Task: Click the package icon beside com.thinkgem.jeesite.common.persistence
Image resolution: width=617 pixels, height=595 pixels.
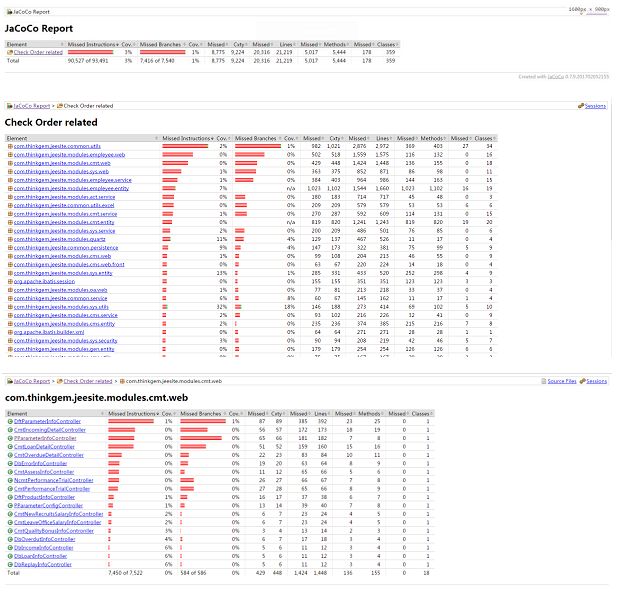Action: coord(10,248)
